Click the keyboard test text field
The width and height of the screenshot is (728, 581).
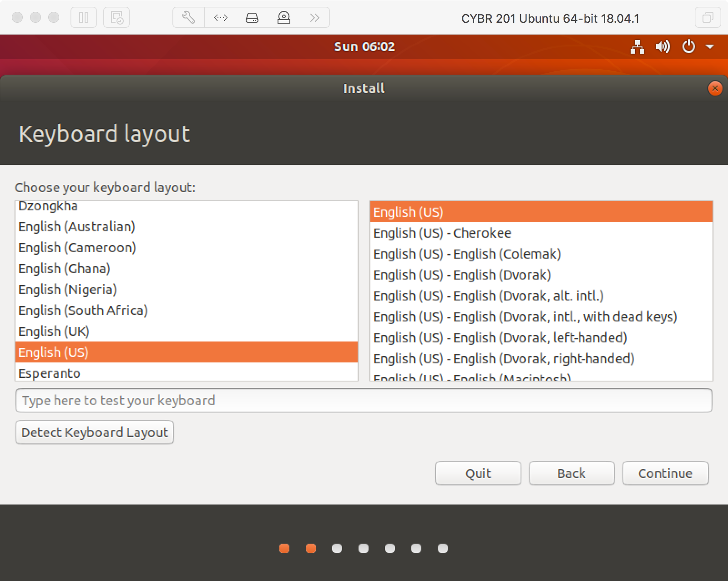click(x=364, y=401)
